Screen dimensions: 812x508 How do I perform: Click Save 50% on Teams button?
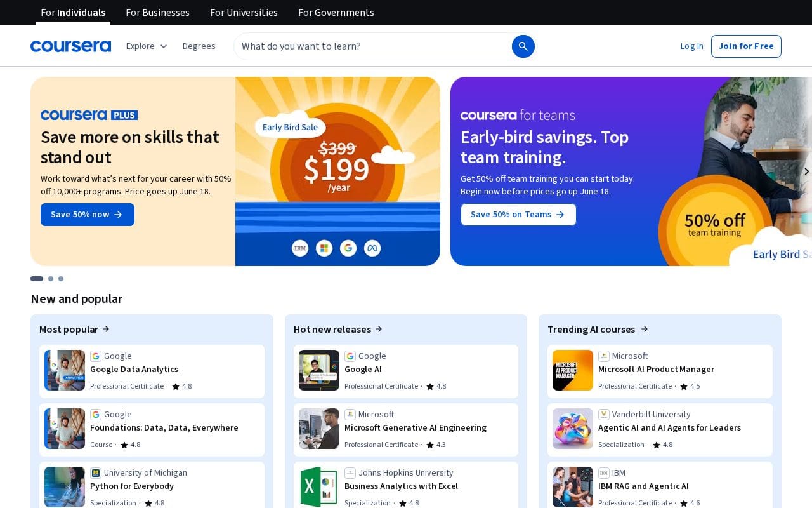(x=518, y=215)
